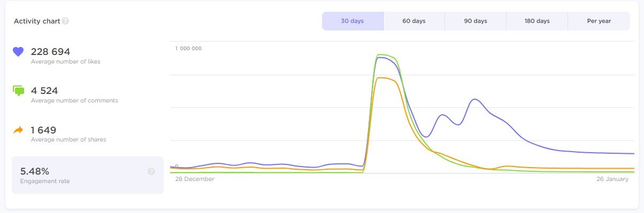644x213 pixels.
Task: Click the 1 649 shares value
Action: [44, 130]
